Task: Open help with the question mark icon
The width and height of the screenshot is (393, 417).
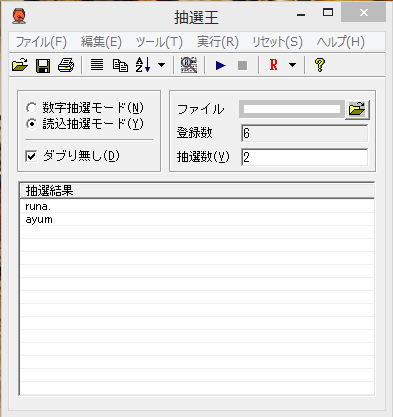Action: (x=319, y=65)
